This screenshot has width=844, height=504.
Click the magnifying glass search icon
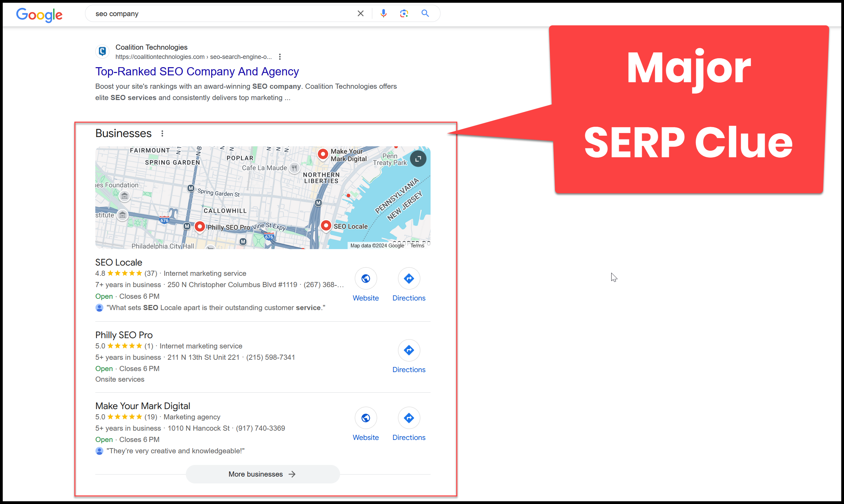click(x=425, y=13)
